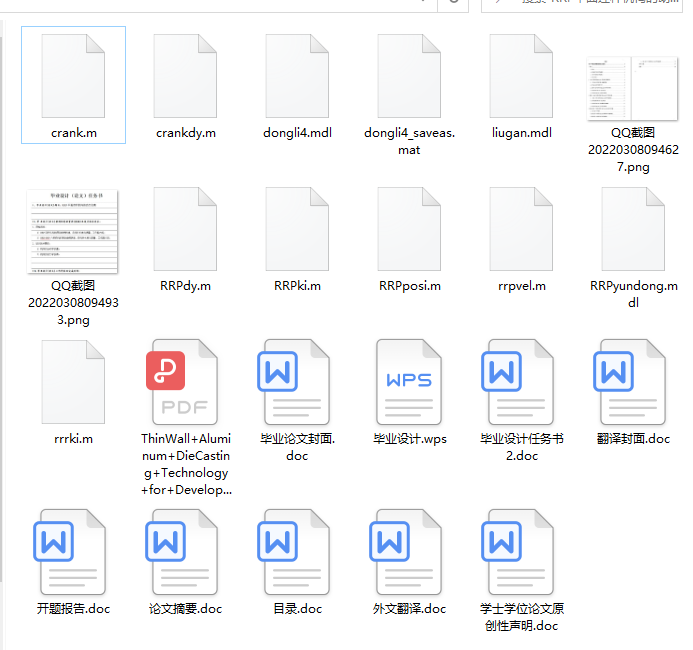Open the QQ截图20220308094627.png thumbnail
The image size is (693, 650).
click(632, 88)
